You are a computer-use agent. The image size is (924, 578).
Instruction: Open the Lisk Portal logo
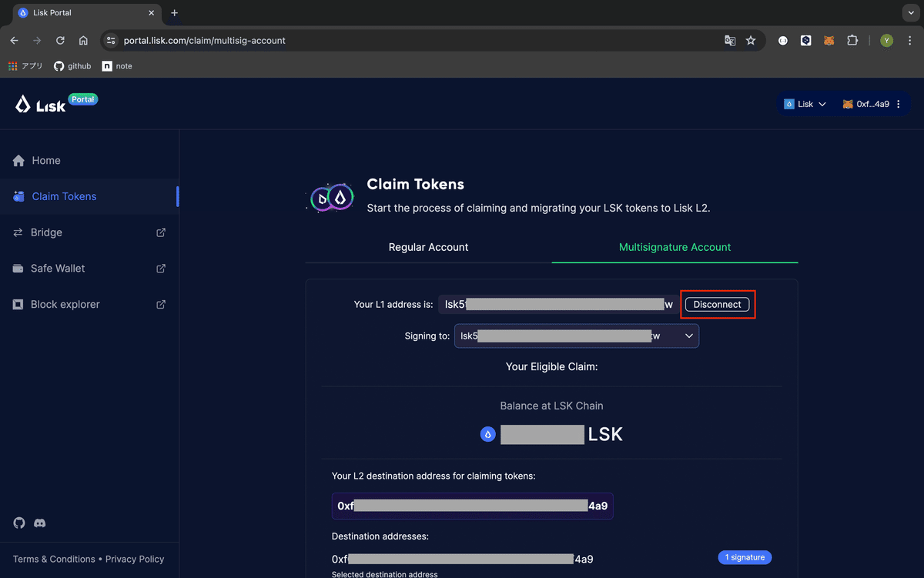coord(55,104)
